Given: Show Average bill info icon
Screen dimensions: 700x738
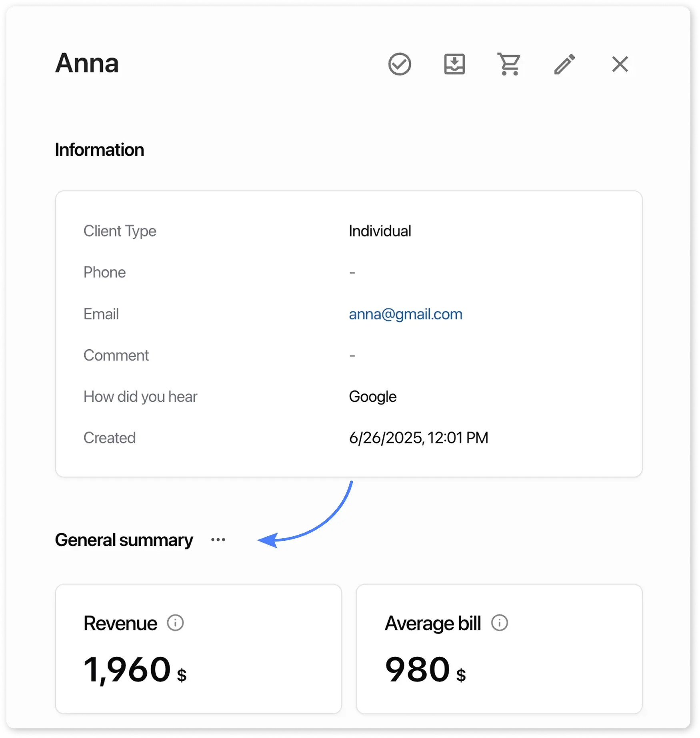Looking at the screenshot, I should [499, 623].
